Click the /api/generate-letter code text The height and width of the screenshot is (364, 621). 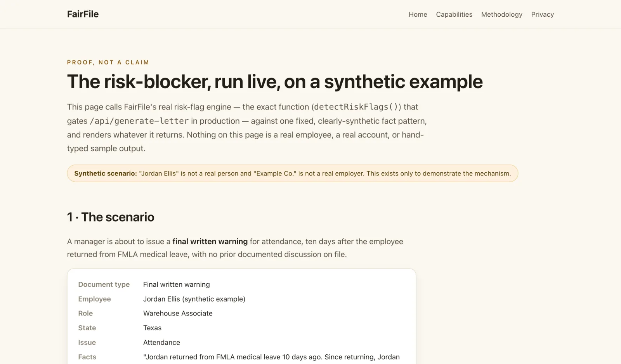pyautogui.click(x=139, y=121)
